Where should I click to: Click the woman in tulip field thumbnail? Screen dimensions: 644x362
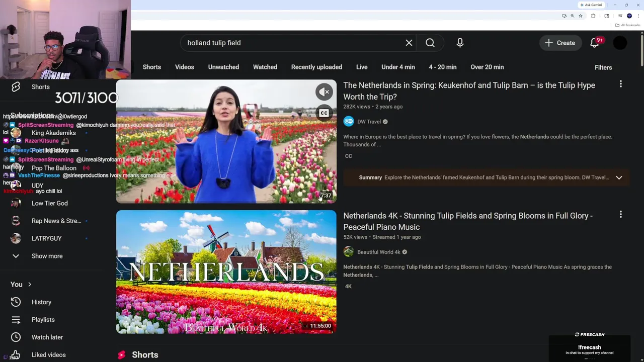pyautogui.click(x=226, y=141)
